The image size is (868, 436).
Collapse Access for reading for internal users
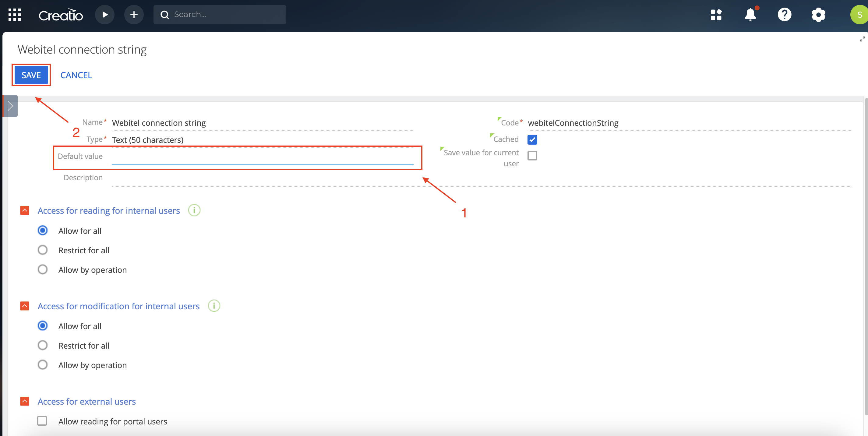tap(25, 210)
